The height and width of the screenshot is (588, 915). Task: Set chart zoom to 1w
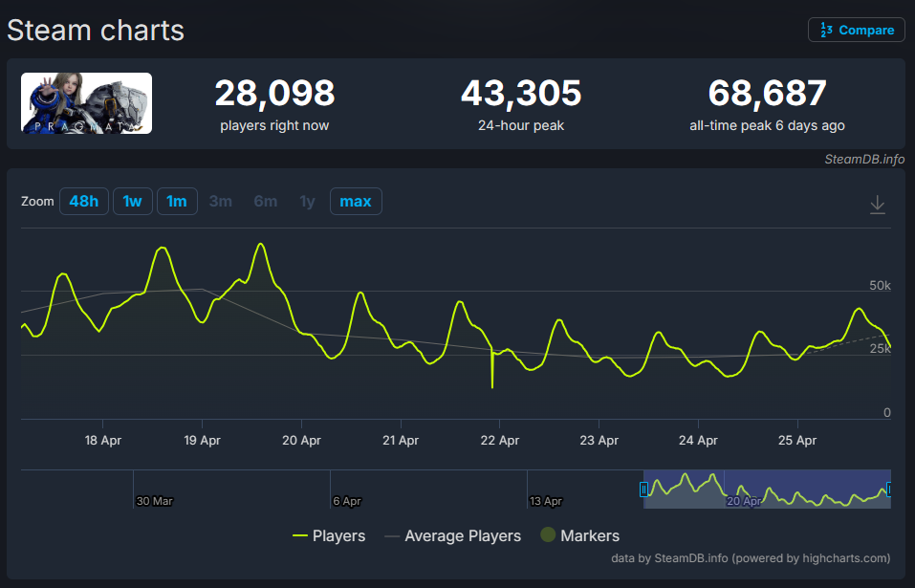(x=133, y=201)
